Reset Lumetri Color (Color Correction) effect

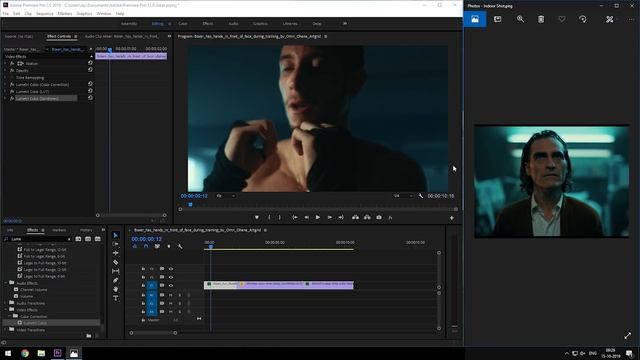click(90, 84)
